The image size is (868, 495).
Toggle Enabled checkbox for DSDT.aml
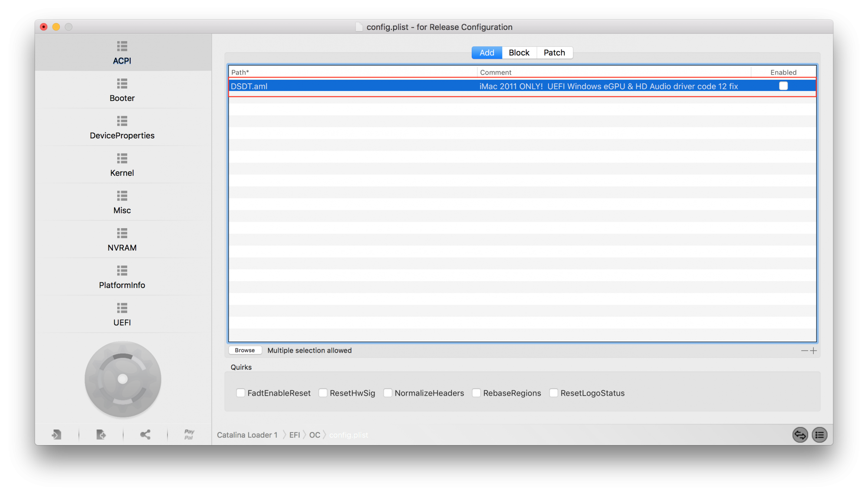(783, 86)
